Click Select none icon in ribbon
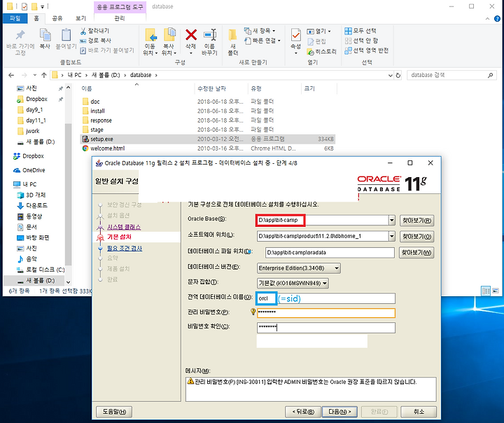The width and height of the screenshot is (504, 423). coord(348,41)
